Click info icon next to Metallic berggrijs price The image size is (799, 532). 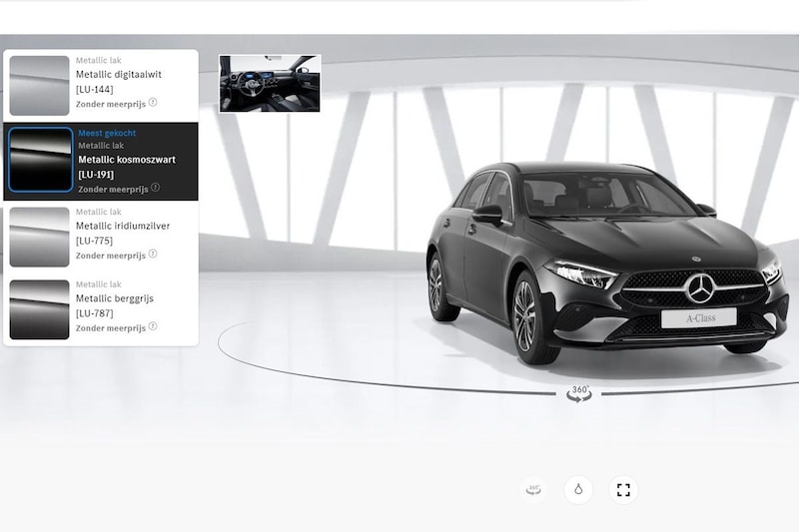[153, 327]
